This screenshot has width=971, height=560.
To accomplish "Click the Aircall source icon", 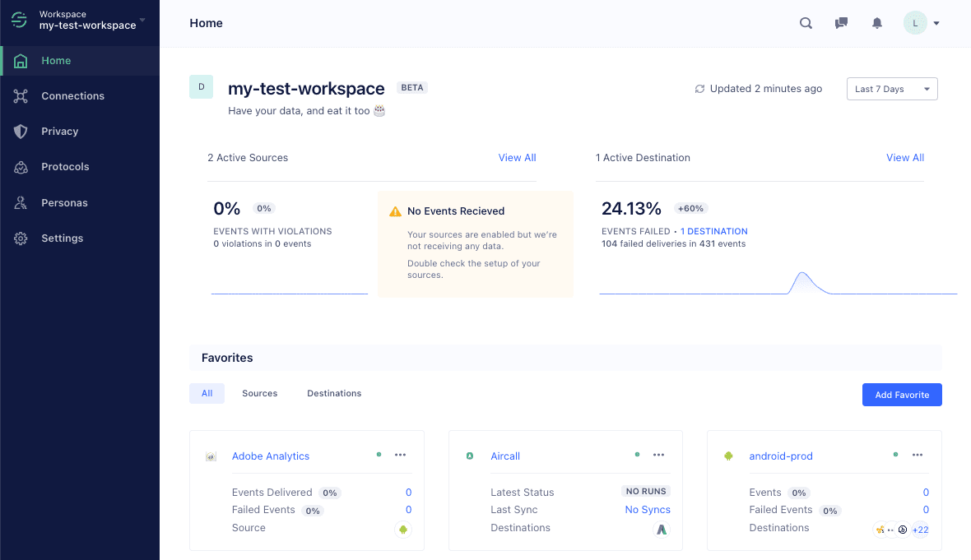I will (x=470, y=456).
